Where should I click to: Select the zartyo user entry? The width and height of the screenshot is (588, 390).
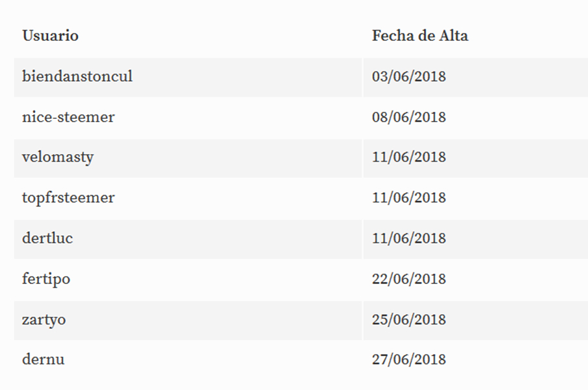(44, 319)
